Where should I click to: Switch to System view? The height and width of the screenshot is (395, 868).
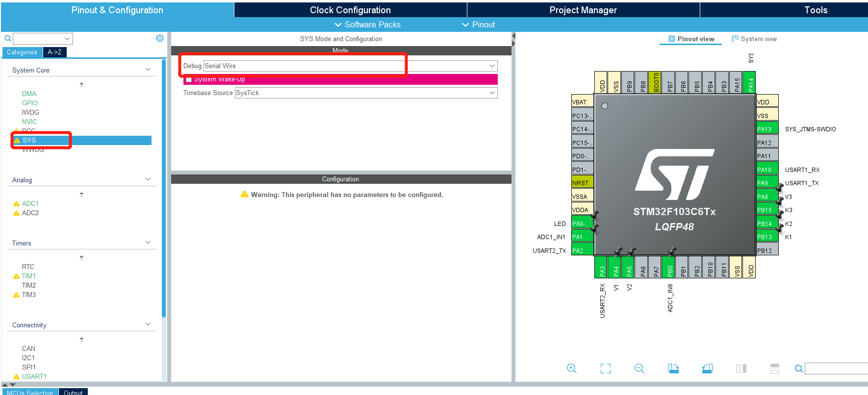pos(754,39)
